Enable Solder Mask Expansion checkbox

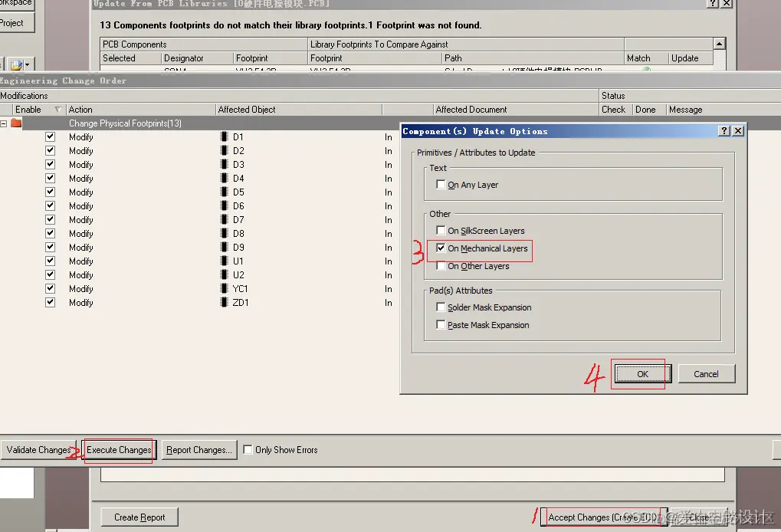441,307
